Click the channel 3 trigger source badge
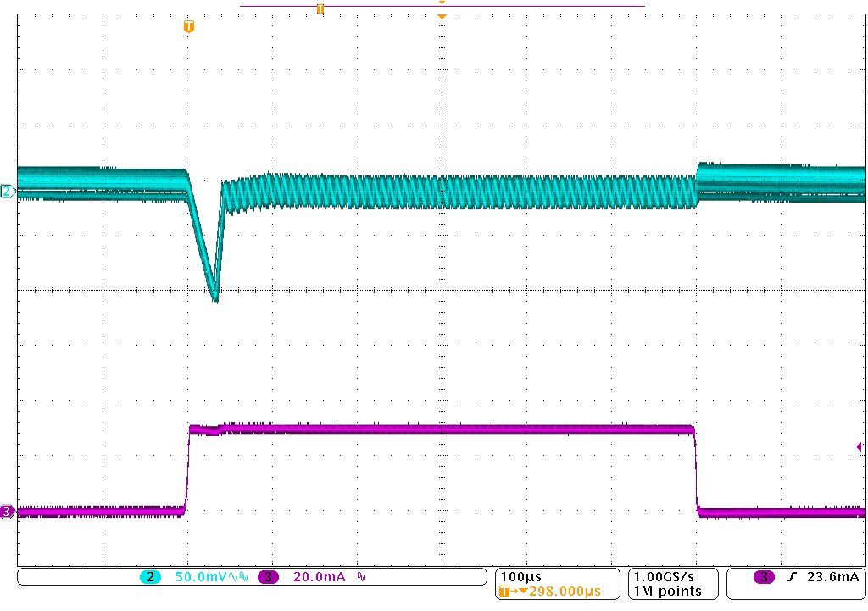The image size is (868, 611). point(764,577)
